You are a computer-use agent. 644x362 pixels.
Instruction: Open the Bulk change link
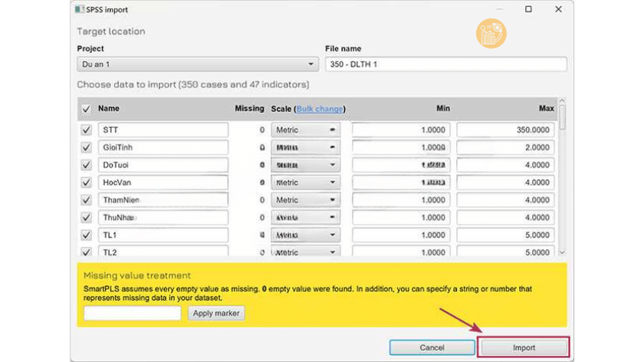click(x=320, y=109)
